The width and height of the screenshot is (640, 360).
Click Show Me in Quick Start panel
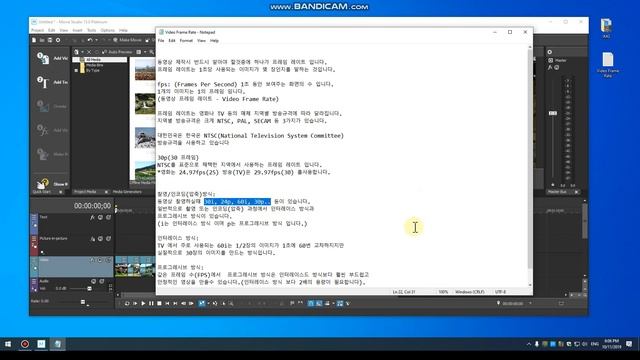[52, 184]
